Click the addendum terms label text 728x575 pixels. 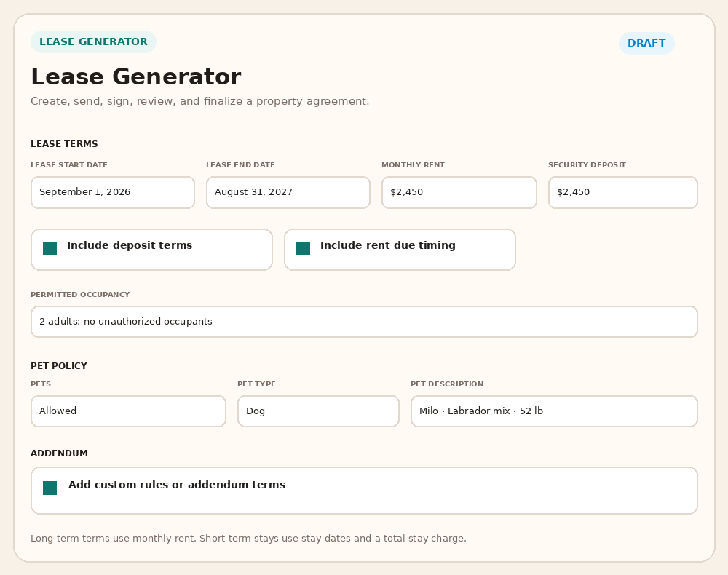tap(177, 485)
